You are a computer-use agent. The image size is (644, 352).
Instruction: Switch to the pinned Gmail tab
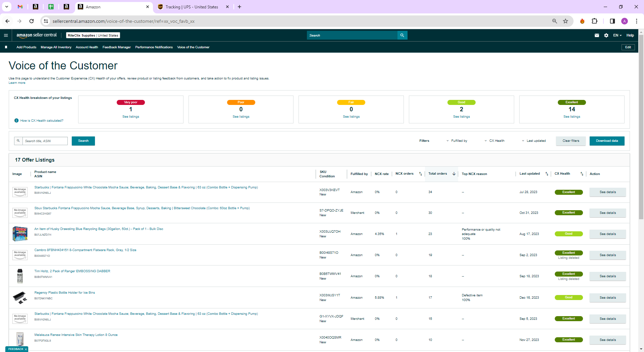[x=20, y=7]
